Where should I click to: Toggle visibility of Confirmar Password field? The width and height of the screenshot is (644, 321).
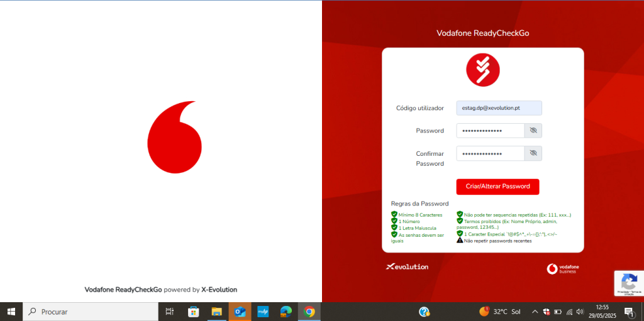pyautogui.click(x=533, y=153)
